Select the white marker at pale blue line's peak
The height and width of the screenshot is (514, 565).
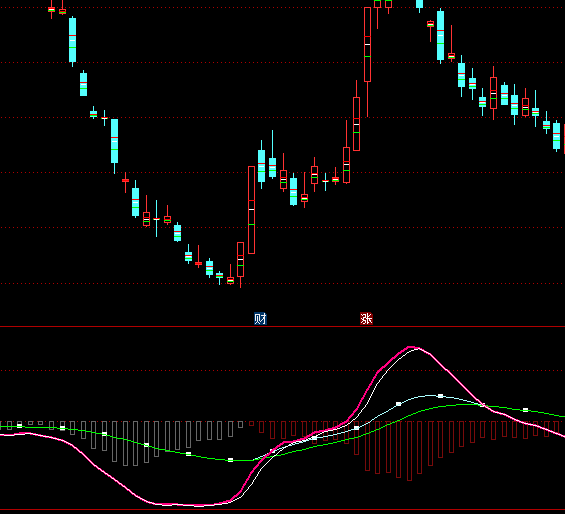tap(440, 396)
